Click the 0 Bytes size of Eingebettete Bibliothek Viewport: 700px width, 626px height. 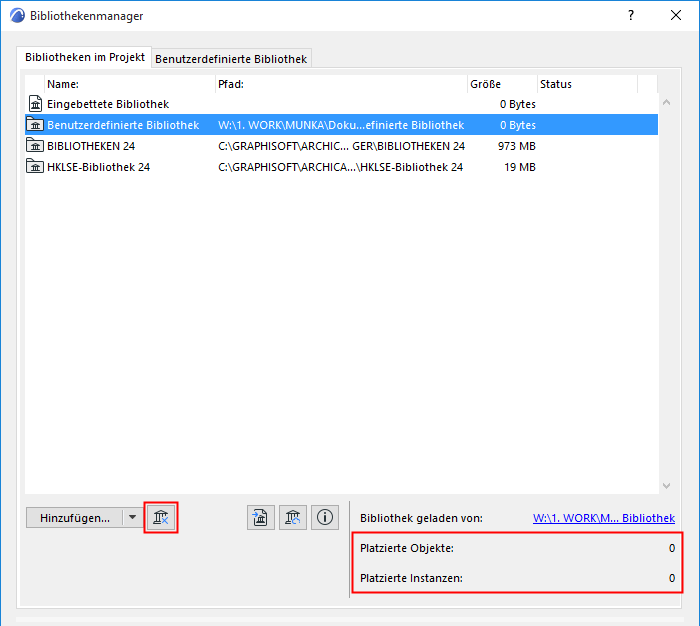pyautogui.click(x=518, y=104)
